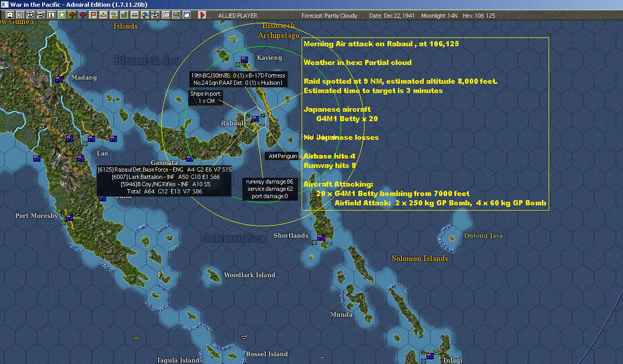Select the Port Moresby base flag

click(x=70, y=218)
